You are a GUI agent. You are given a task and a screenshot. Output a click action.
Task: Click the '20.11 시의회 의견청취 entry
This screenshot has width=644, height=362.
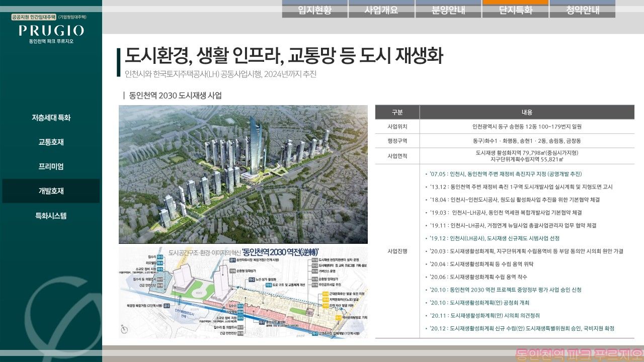coord(482,316)
